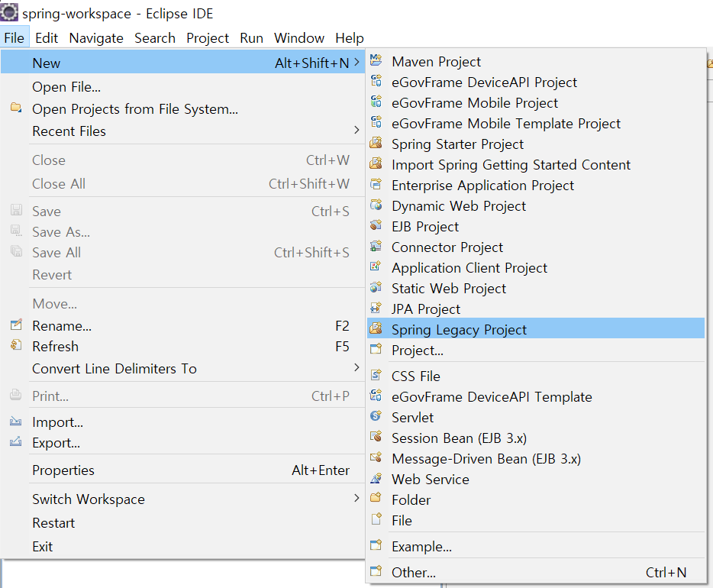
Task: Choose Exit from the File menu
Action: point(182,546)
